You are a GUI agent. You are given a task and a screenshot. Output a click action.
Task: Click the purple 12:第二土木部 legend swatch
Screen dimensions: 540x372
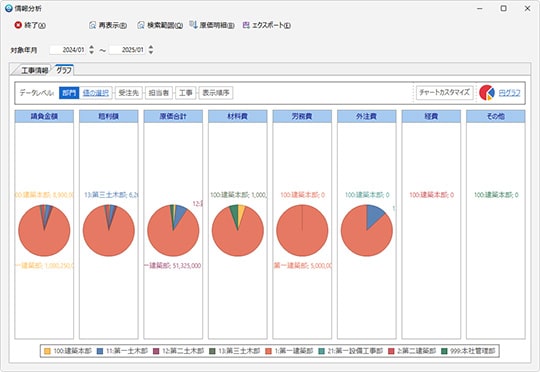click(x=156, y=351)
